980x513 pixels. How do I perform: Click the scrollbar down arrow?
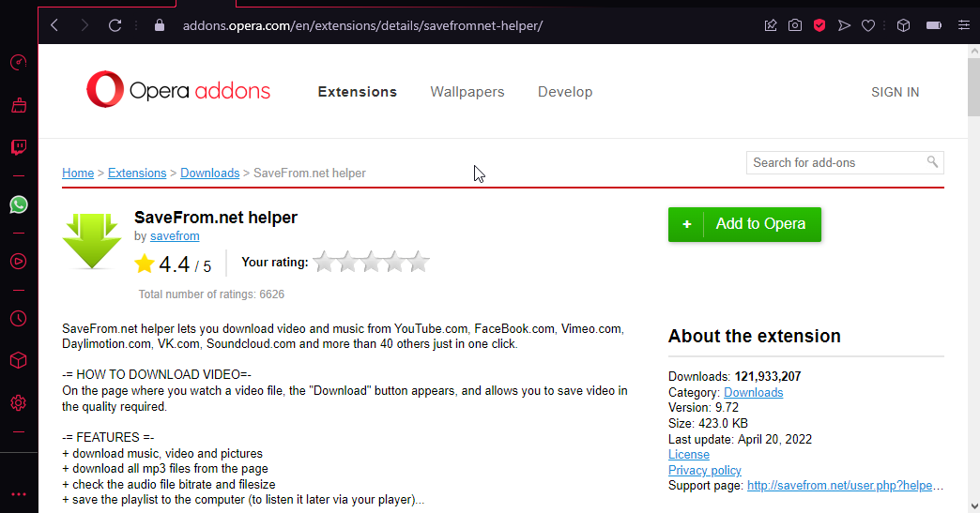tap(973, 506)
